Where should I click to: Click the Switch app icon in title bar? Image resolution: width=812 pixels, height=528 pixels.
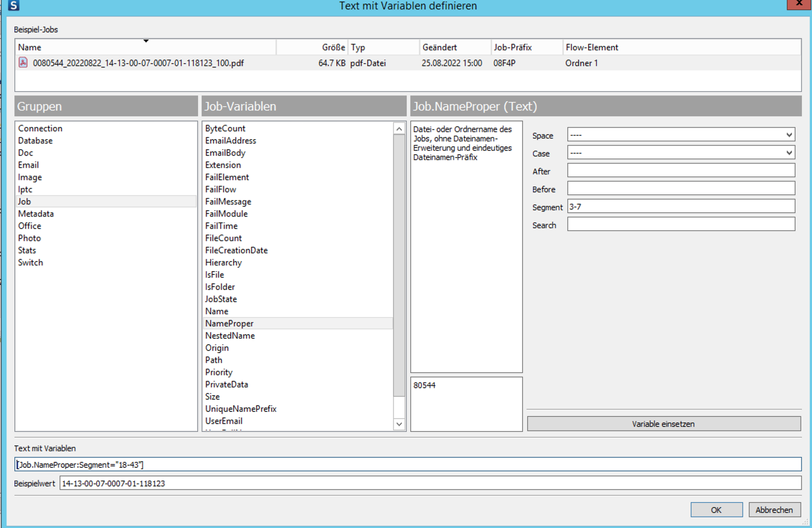pyautogui.click(x=14, y=6)
